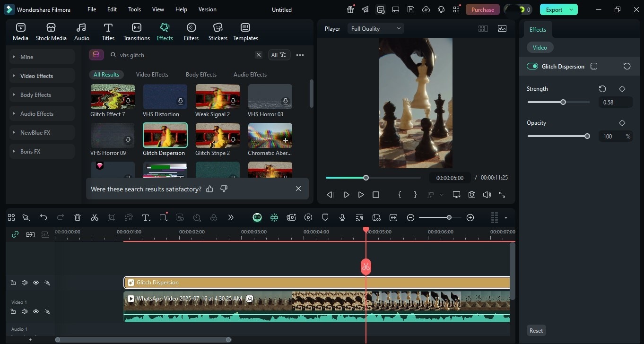Viewport: 644px width, 344px height.
Task: Zoom out the timeline with minus icon
Action: [410, 217]
